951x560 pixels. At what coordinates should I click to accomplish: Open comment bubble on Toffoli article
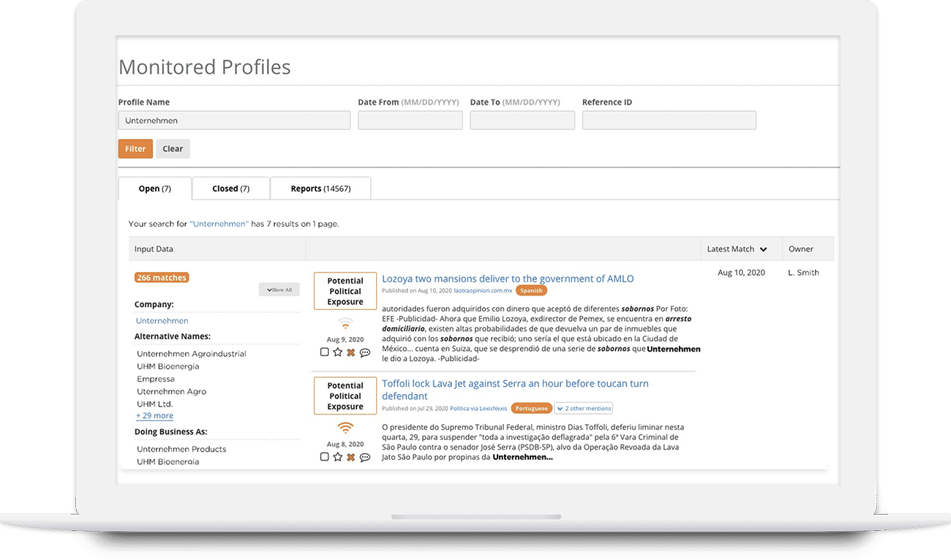click(364, 457)
